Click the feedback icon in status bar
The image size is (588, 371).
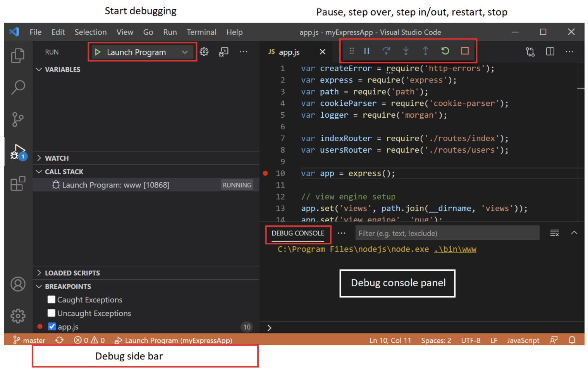[x=554, y=340]
